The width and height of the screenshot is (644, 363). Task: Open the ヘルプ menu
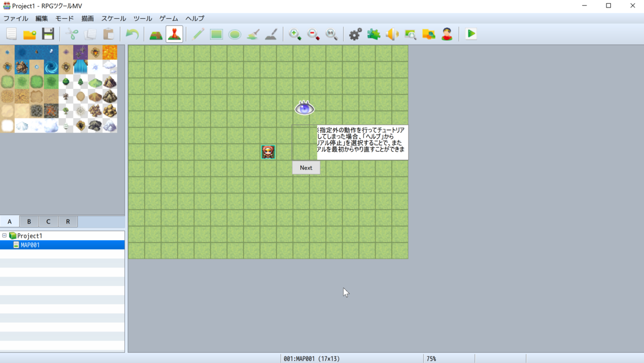[x=195, y=18]
